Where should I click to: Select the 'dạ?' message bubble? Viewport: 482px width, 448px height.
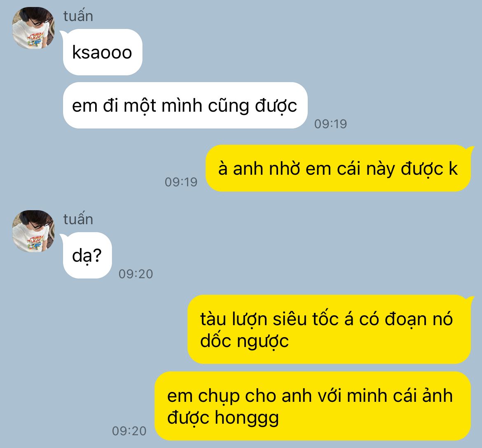click(87, 255)
